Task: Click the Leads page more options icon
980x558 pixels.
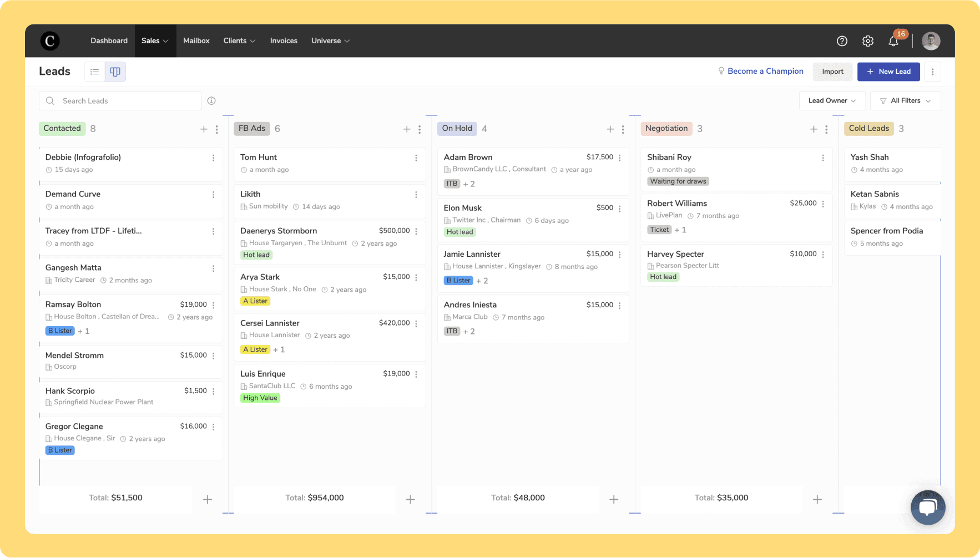Action: point(932,72)
